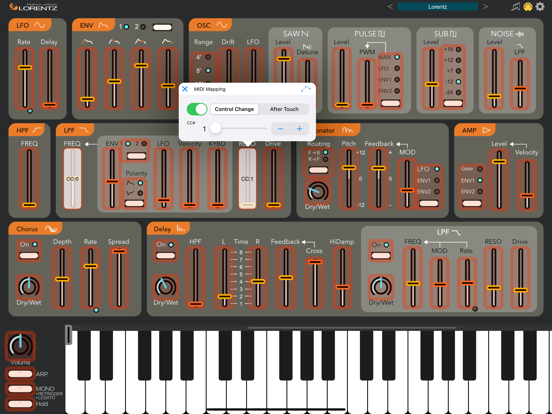Click the MIDI connector icon in header
The image size is (552, 414).
pos(528,6)
